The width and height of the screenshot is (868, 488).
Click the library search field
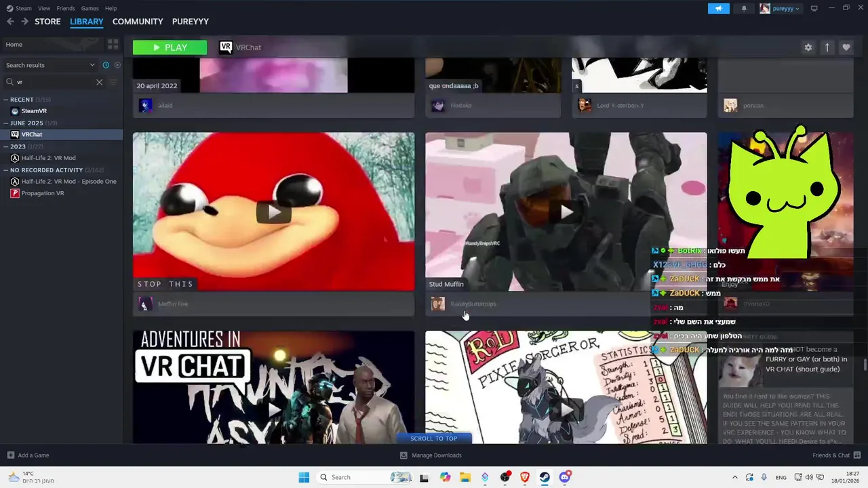(x=54, y=82)
